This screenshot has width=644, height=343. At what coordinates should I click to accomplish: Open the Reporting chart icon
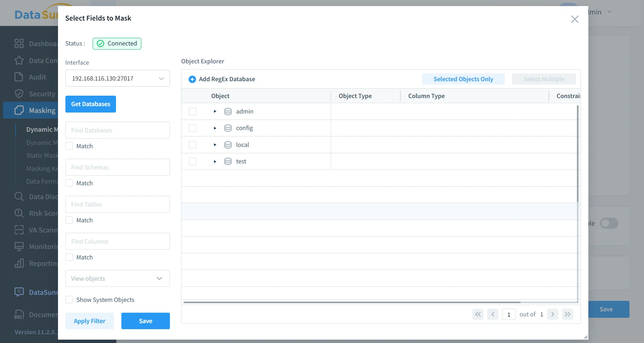19,263
